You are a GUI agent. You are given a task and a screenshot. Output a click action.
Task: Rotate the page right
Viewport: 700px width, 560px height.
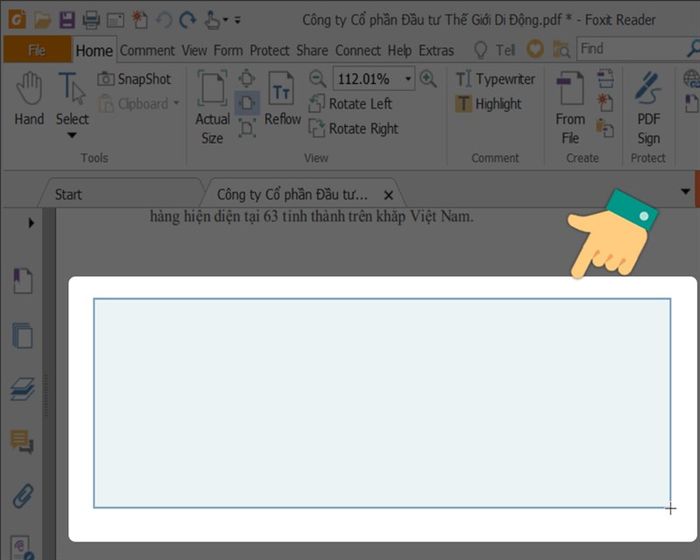point(353,129)
